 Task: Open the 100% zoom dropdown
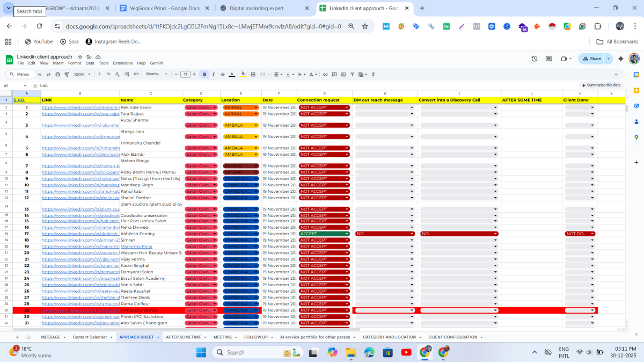(x=82, y=74)
